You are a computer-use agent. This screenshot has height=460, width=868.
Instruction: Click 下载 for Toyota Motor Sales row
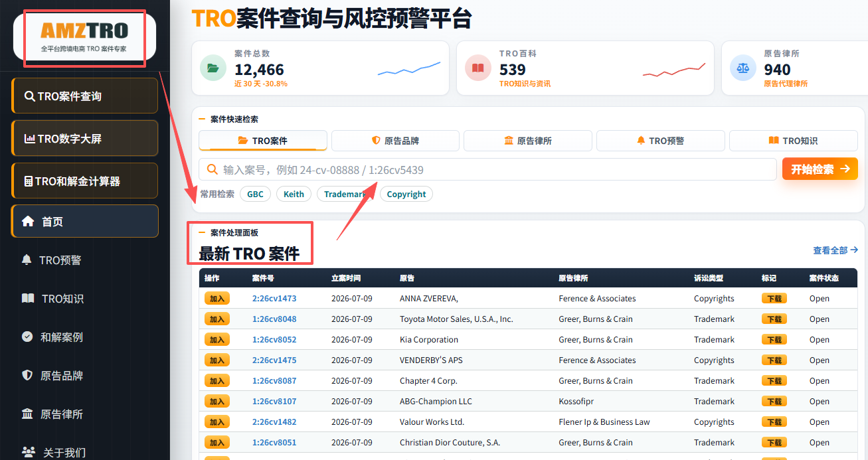click(774, 319)
